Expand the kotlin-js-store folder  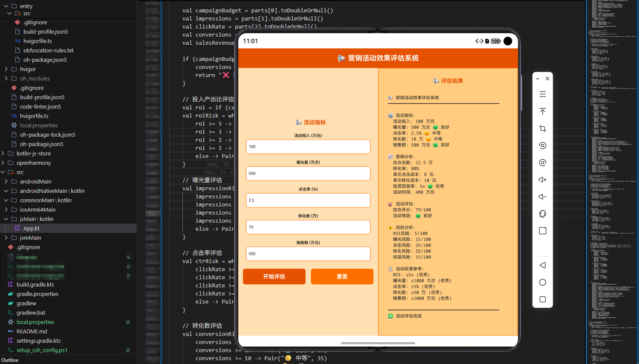pos(3,153)
